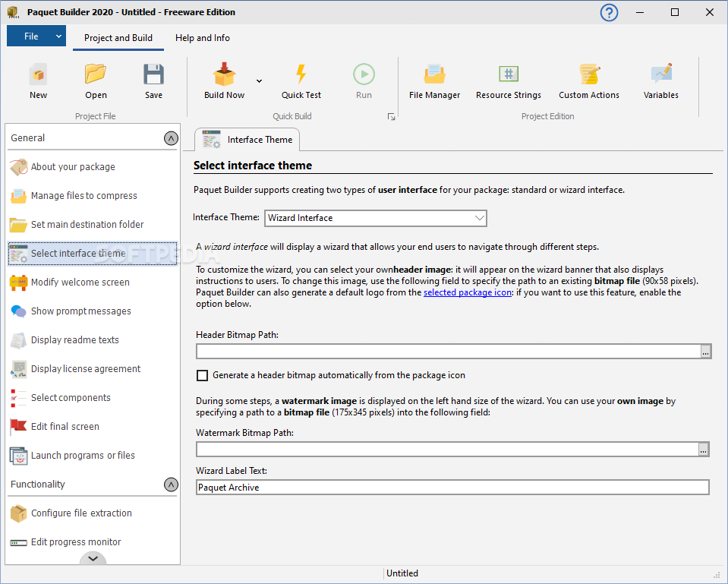Browse for Watermark Bitmap Path
728x584 pixels.
[x=704, y=450]
